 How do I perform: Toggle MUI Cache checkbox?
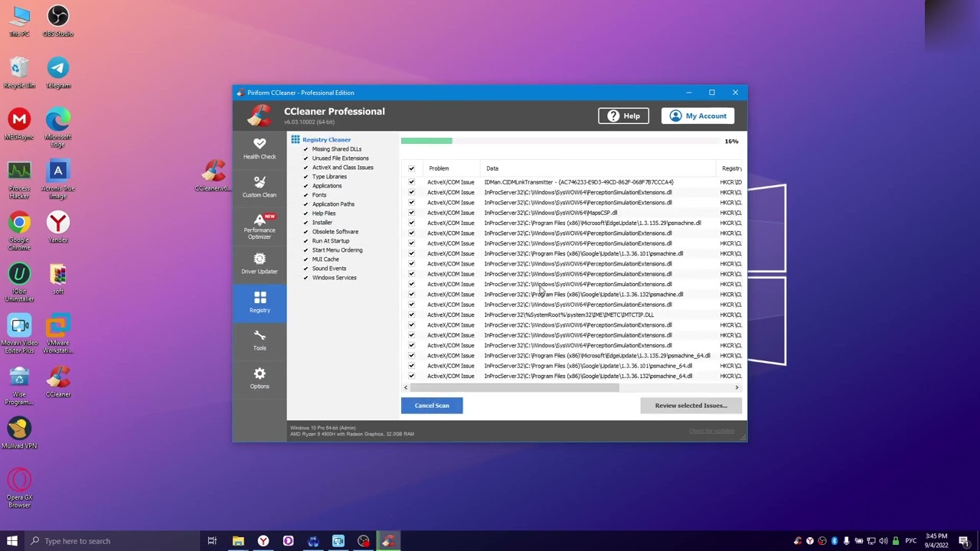[305, 259]
